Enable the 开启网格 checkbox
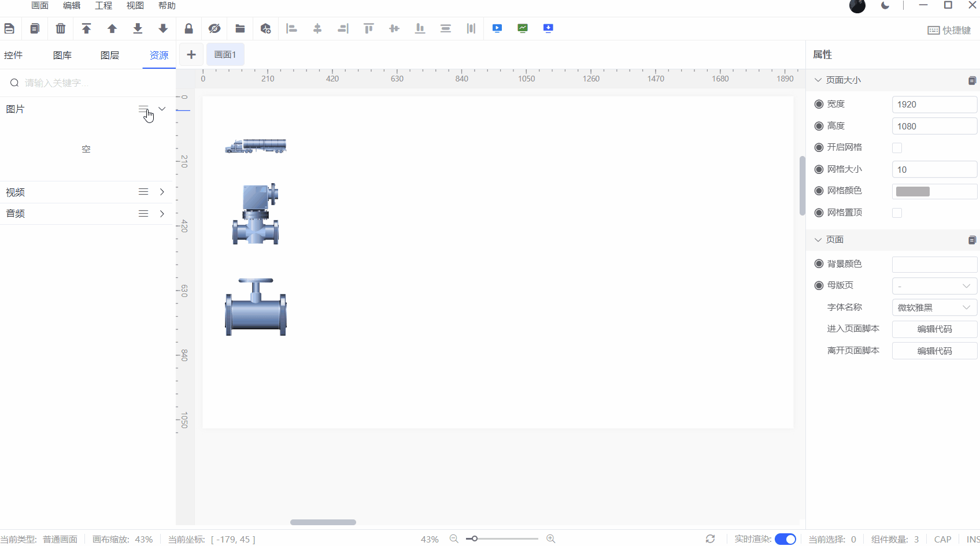 (x=897, y=148)
